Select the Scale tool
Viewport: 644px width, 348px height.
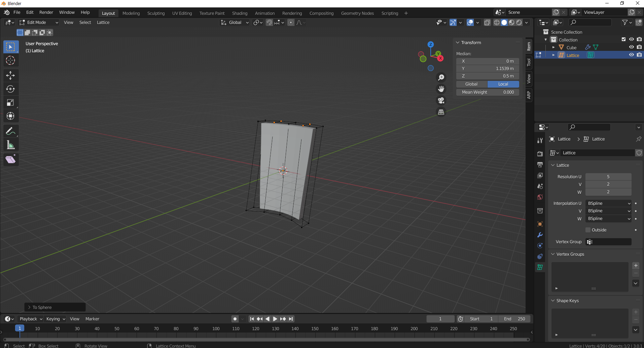click(11, 102)
